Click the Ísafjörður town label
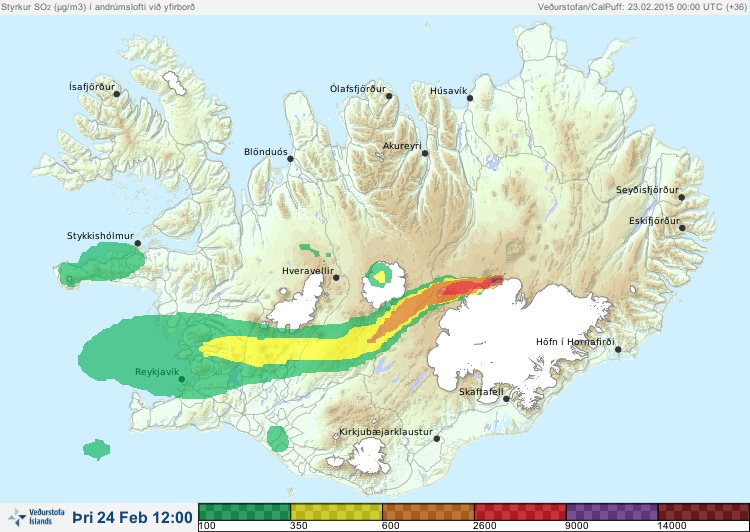This screenshot has width=750, height=532. (92, 87)
